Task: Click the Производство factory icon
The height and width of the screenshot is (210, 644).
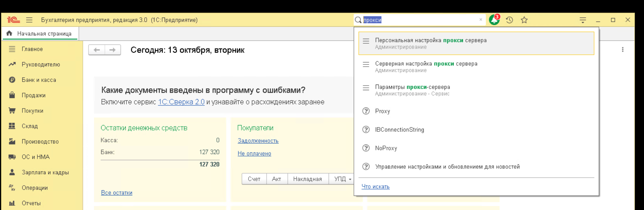Action: [12, 141]
